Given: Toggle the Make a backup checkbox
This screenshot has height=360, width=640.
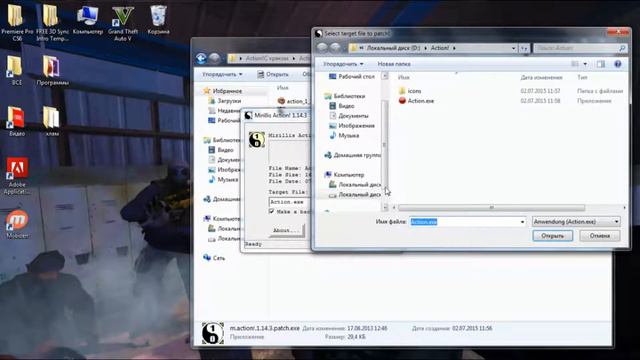Looking at the screenshot, I should [x=271, y=211].
